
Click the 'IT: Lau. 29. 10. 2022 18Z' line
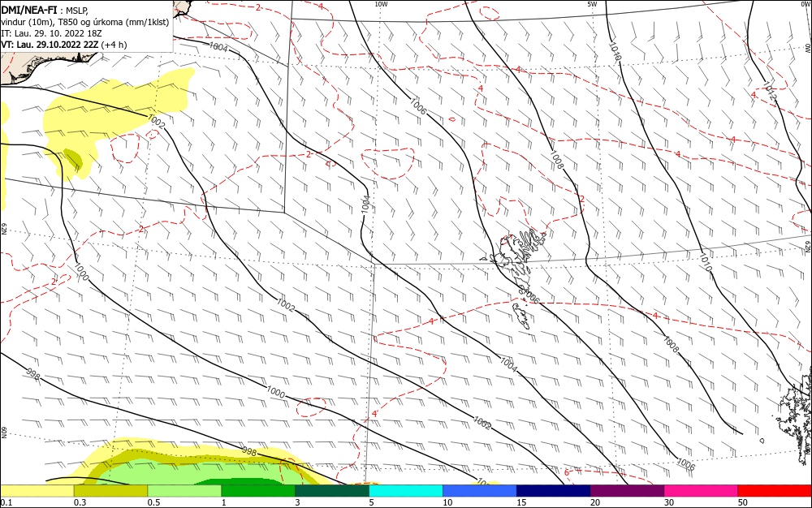pos(51,33)
